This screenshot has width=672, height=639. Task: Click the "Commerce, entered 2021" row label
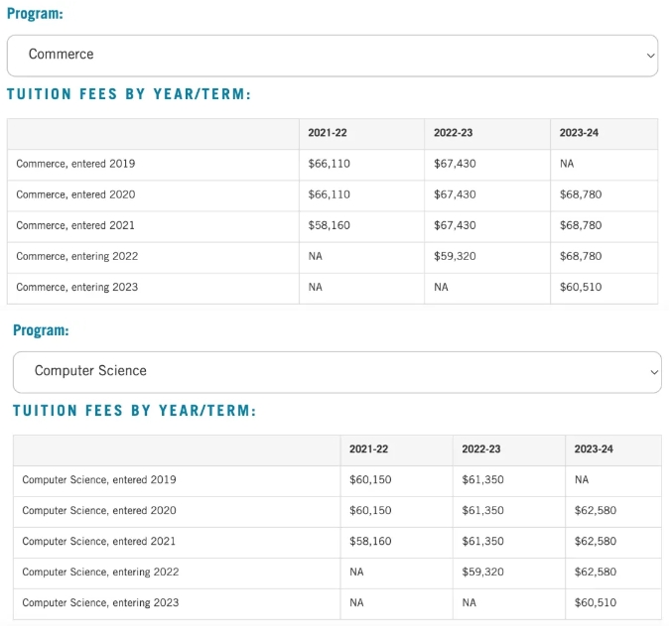75,225
